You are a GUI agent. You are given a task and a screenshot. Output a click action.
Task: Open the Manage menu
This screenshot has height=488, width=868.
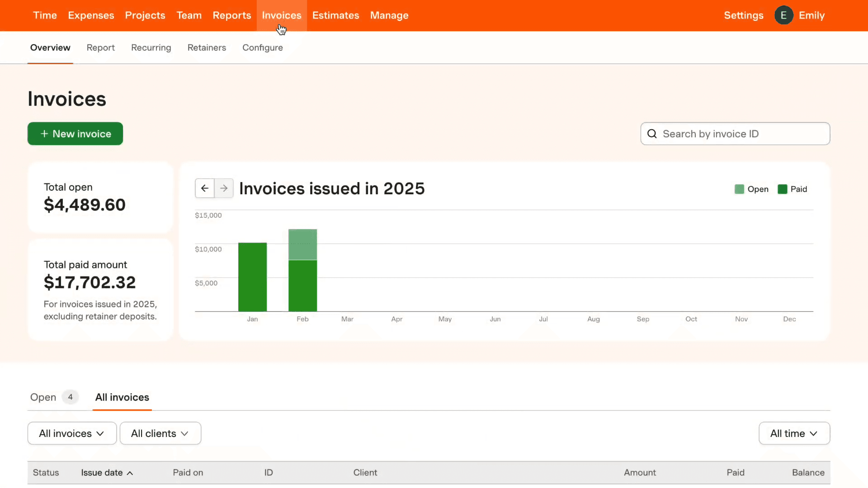pos(389,15)
